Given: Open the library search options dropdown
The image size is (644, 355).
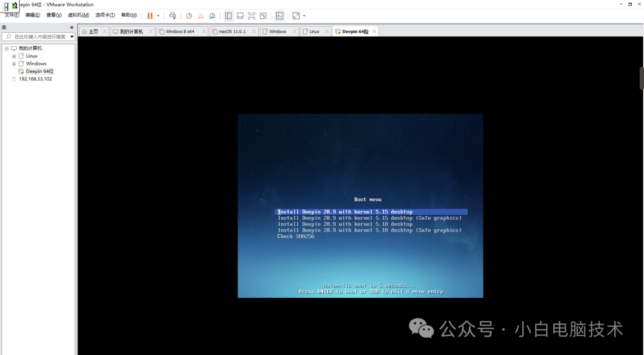Looking at the screenshot, I should [72, 36].
